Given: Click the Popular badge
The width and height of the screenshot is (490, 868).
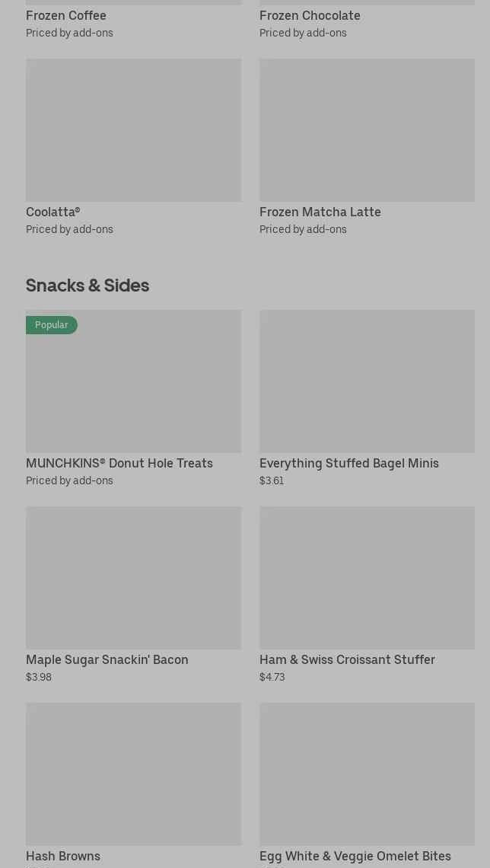Looking at the screenshot, I should pos(52,325).
